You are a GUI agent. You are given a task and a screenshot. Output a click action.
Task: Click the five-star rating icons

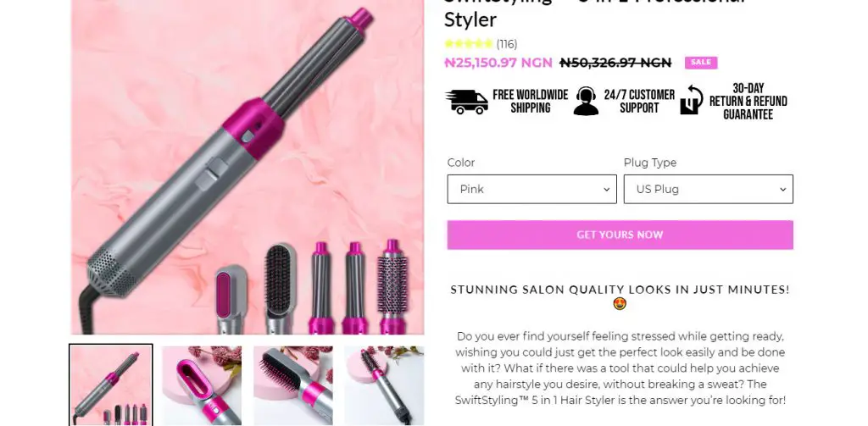click(x=468, y=44)
